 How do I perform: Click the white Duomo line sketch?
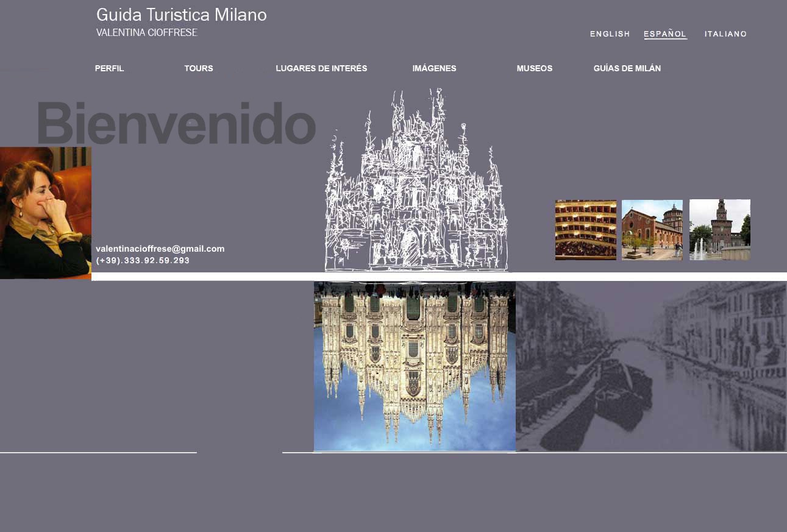pos(416,180)
